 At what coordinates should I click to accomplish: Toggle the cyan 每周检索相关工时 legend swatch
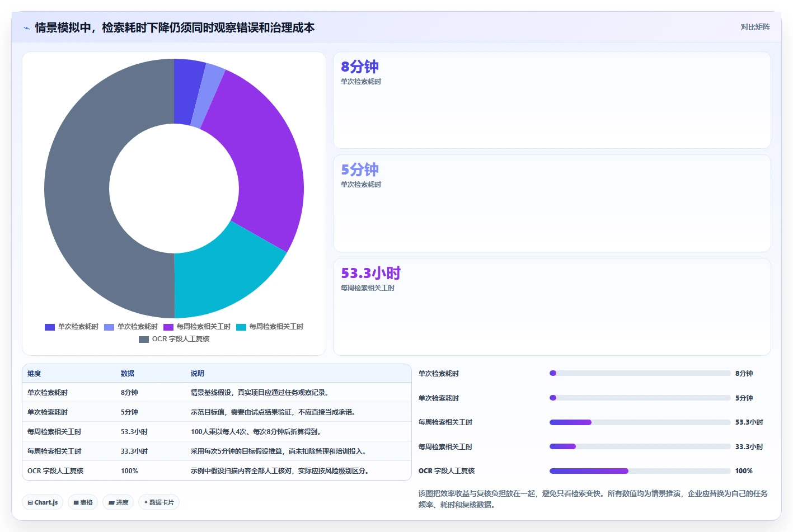pyautogui.click(x=241, y=327)
